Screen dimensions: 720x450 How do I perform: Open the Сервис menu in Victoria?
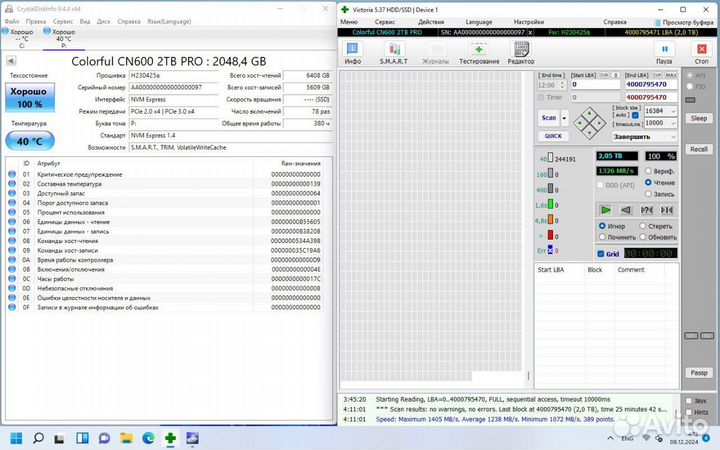[x=384, y=21]
